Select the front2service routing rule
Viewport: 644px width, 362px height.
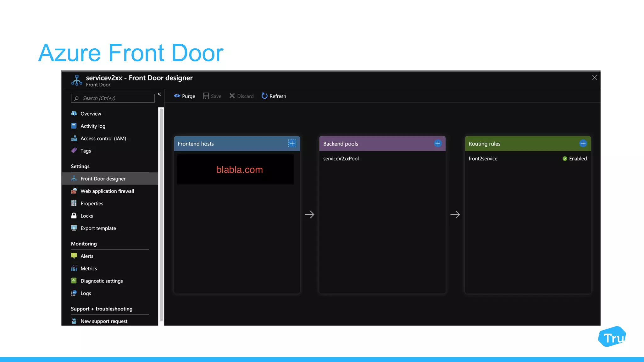point(483,158)
